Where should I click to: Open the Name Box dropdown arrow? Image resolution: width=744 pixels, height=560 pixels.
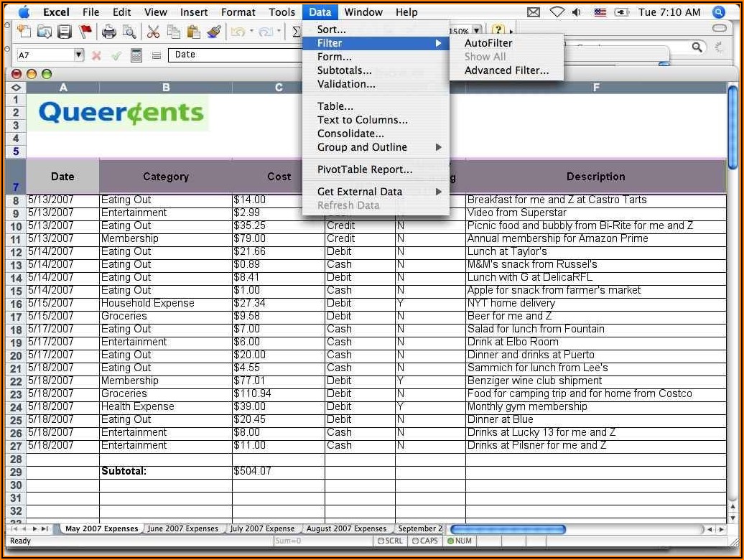(x=79, y=55)
